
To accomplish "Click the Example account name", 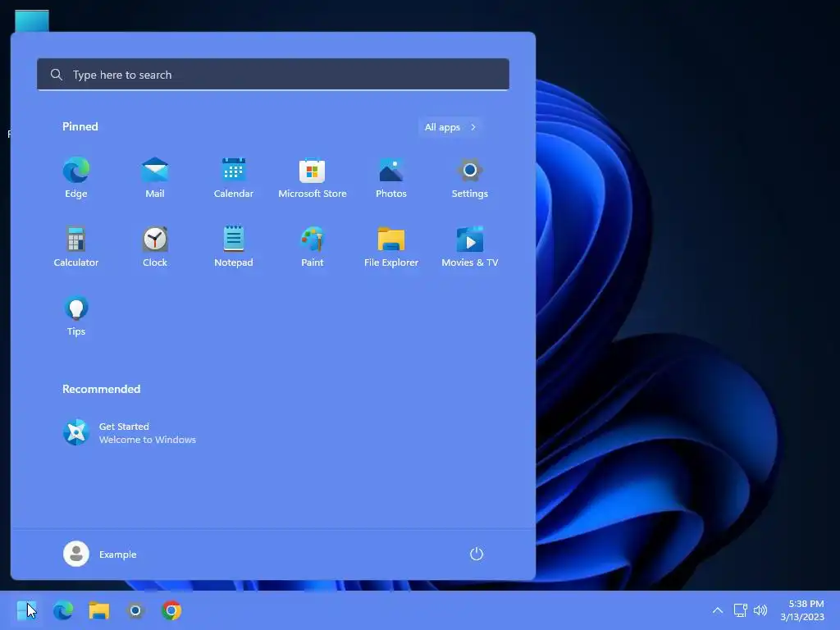I will click(118, 555).
